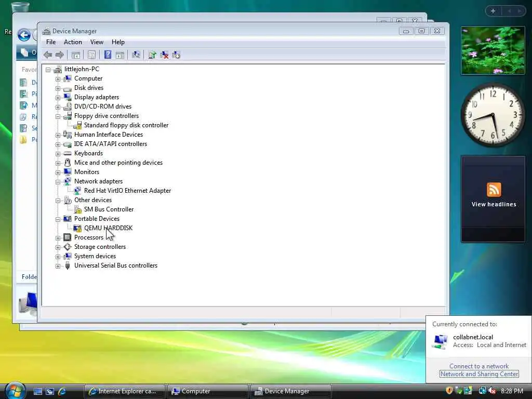Click the Mice and other pointing devices icon

point(68,163)
